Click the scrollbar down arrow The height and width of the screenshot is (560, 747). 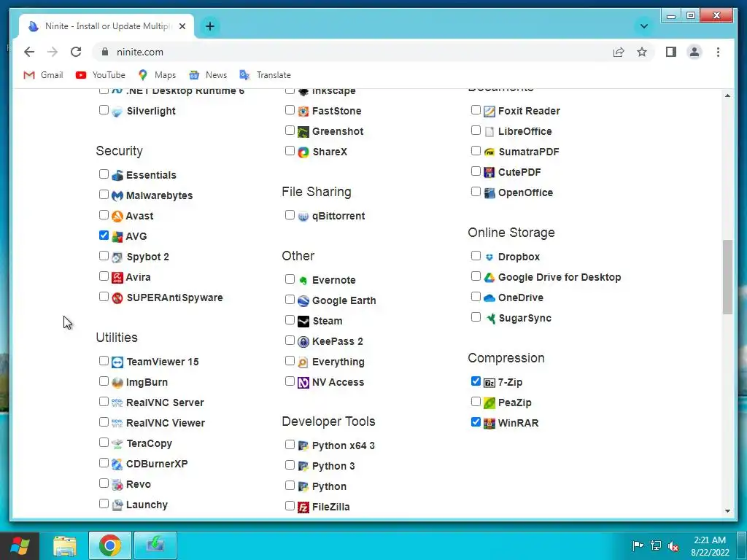point(727,511)
